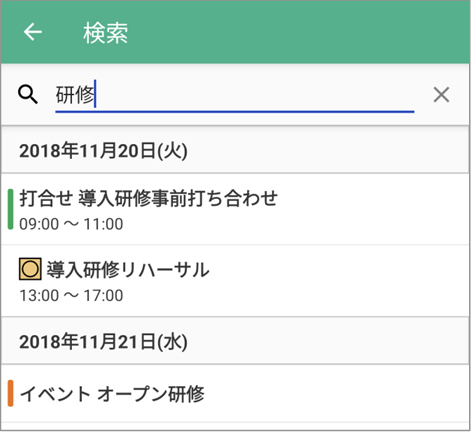The image size is (471, 432).
Task: Clear the search text with X
Action: click(x=441, y=95)
